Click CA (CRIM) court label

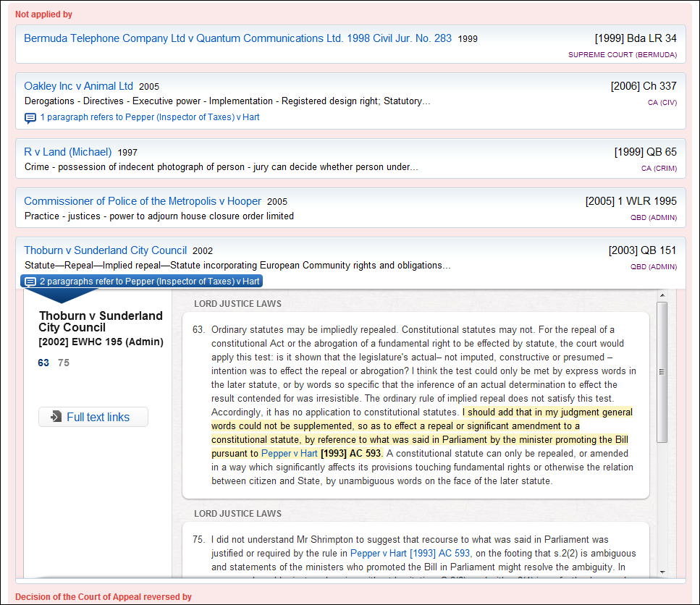[x=659, y=169]
